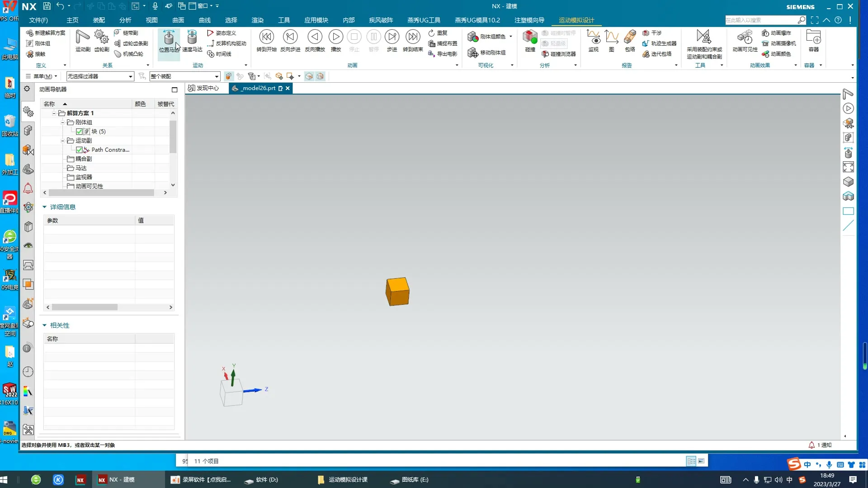This screenshot has width=868, height=488.
Task: Click the 新建解算方案 button
Action: tap(46, 33)
